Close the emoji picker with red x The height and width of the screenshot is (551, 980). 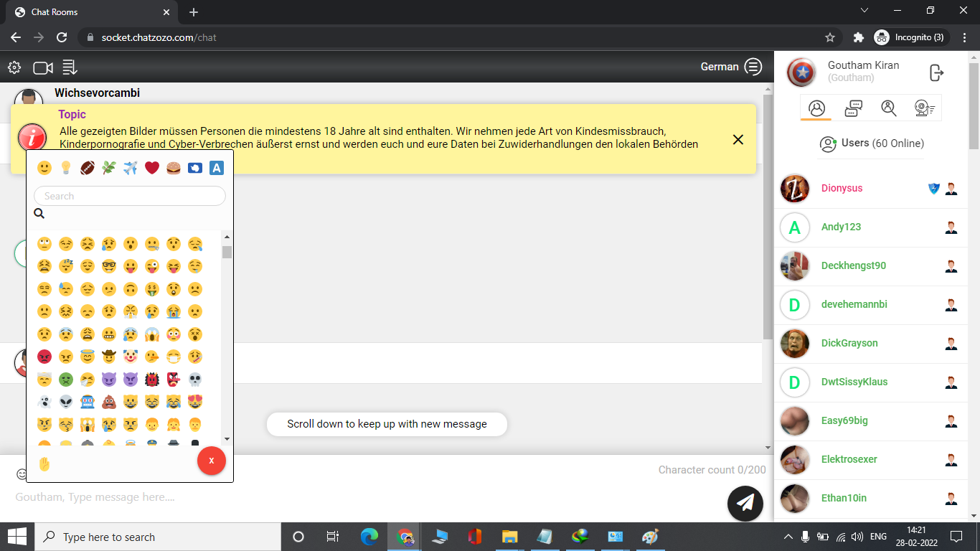click(211, 461)
